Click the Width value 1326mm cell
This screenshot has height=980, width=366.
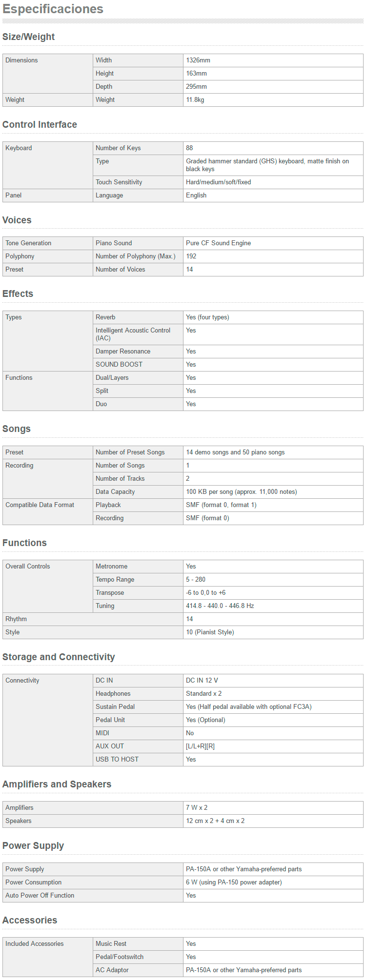point(273,60)
